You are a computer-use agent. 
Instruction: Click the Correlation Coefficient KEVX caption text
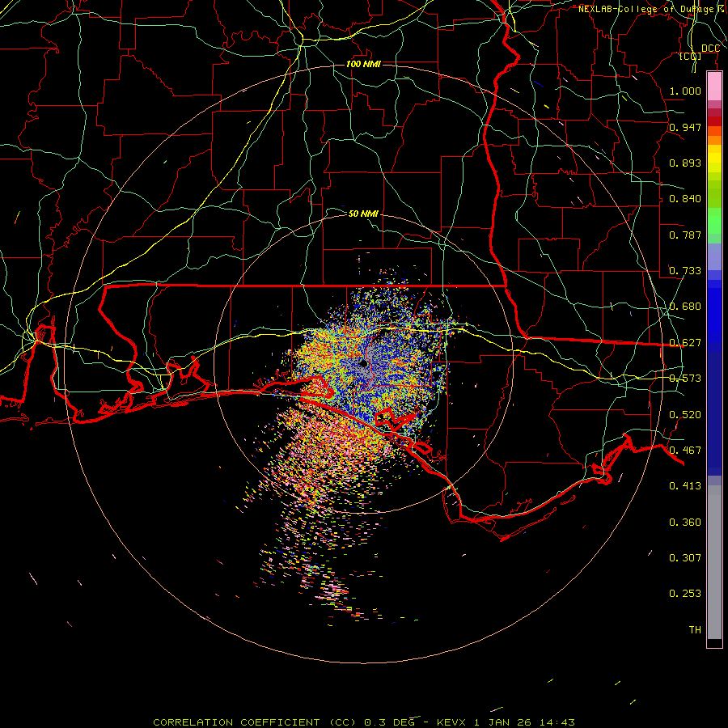click(x=363, y=722)
